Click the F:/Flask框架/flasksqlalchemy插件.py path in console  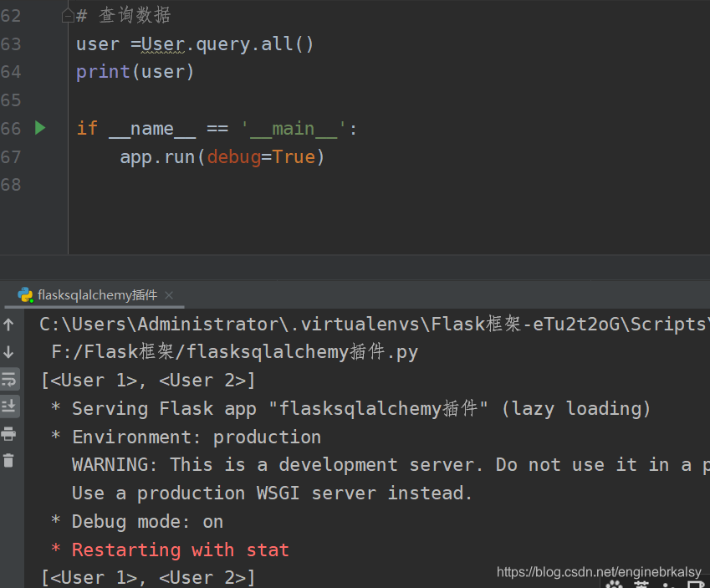pyautogui.click(x=234, y=352)
